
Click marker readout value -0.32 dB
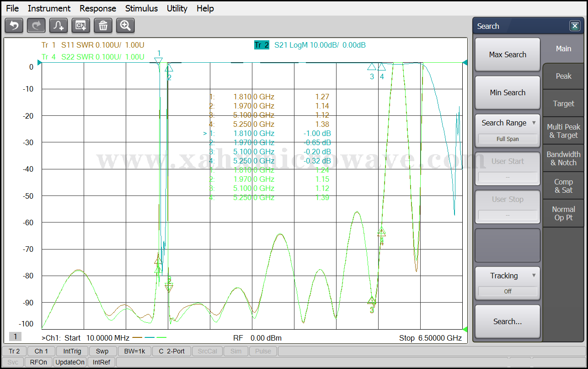(x=317, y=161)
